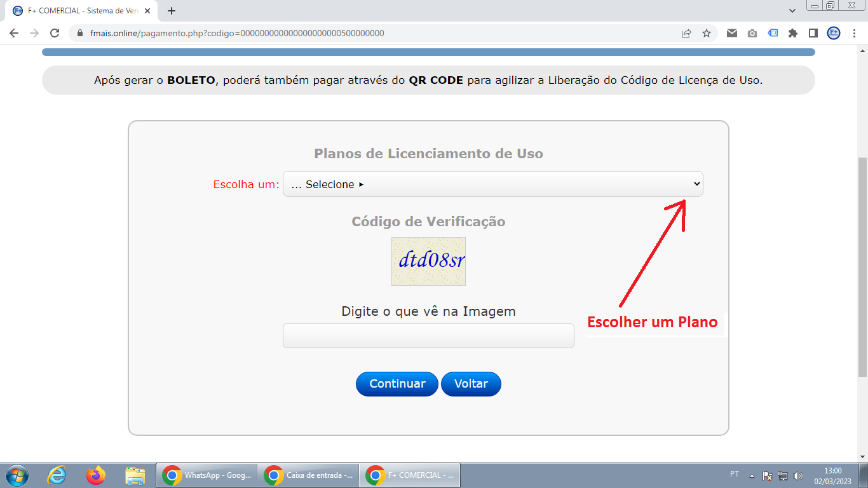This screenshot has height=488, width=868.
Task: Click the verification code input field
Action: tap(428, 335)
